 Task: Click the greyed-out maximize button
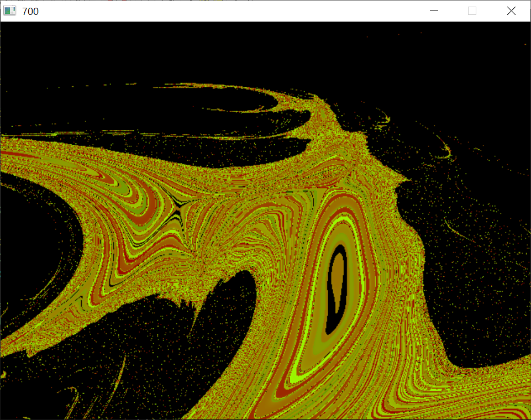coord(472,11)
